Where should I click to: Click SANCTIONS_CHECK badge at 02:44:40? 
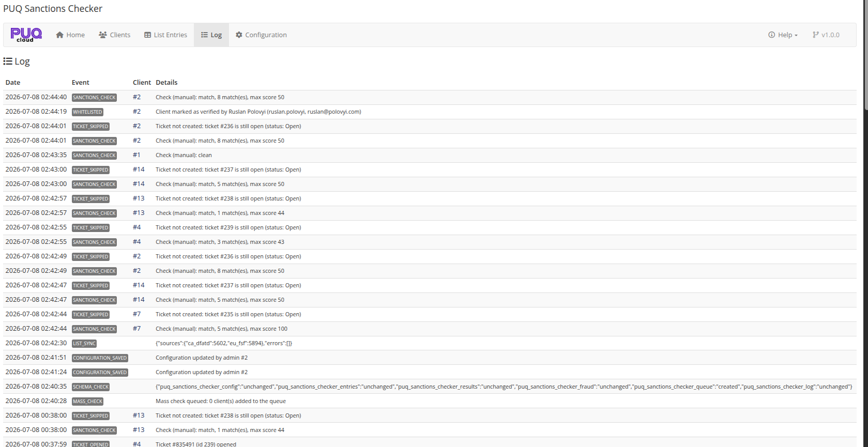[x=94, y=97]
